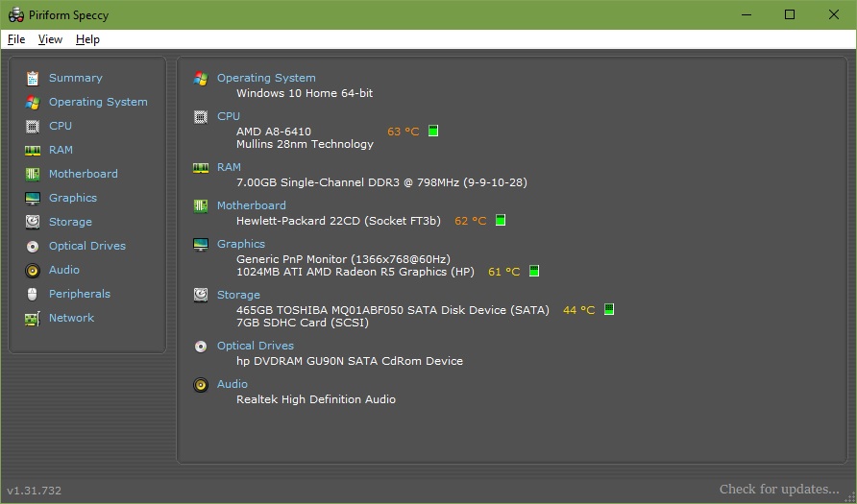This screenshot has height=504, width=857.
Task: Click the Summary clipboard icon in sidebar
Action: tap(33, 78)
